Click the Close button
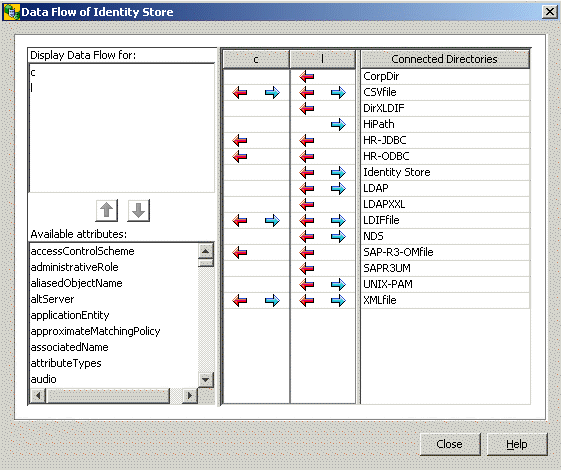Image resolution: width=561 pixels, height=470 pixels. point(450,444)
